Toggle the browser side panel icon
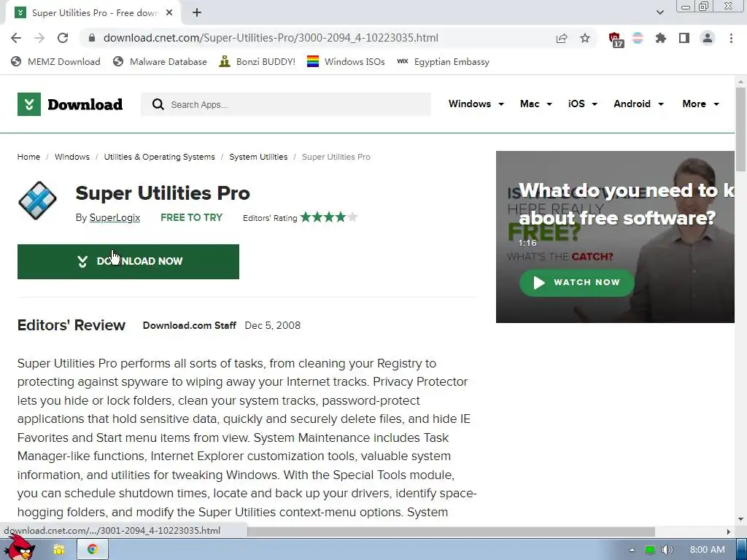Image resolution: width=747 pixels, height=560 pixels. coord(684,38)
